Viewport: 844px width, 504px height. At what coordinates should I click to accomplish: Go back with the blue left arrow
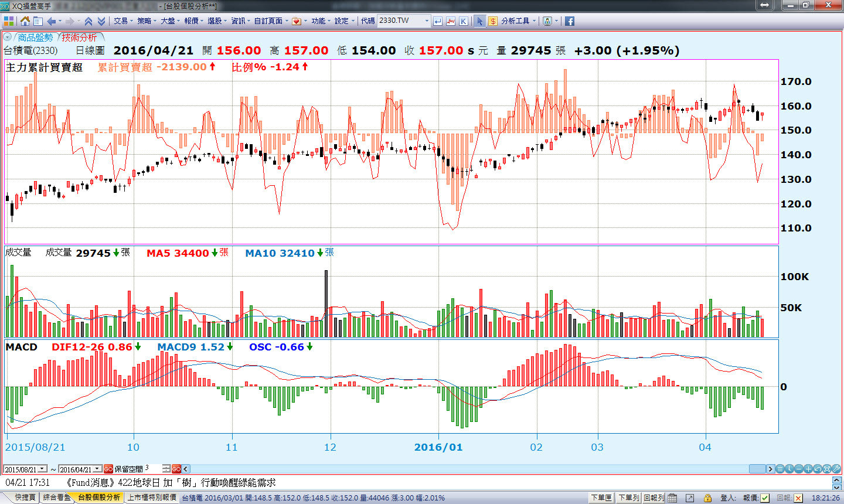pyautogui.click(x=52, y=21)
